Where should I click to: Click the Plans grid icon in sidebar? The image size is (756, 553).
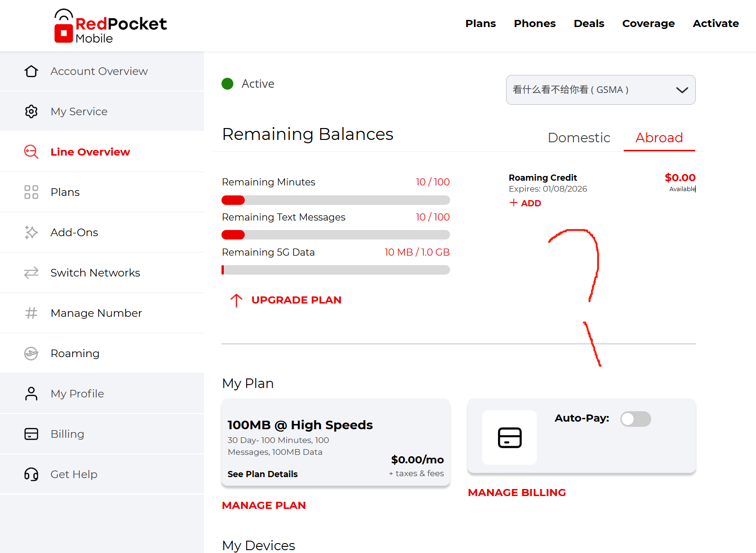point(31,192)
